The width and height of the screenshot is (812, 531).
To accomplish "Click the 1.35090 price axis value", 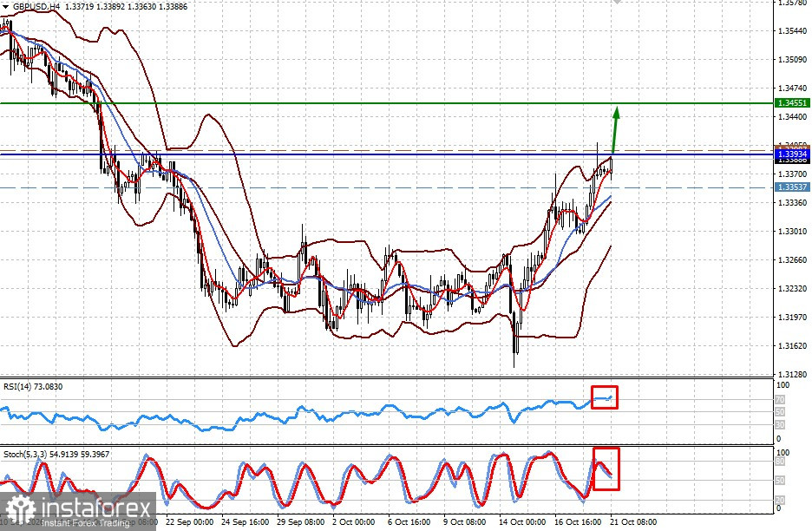I will coord(793,60).
